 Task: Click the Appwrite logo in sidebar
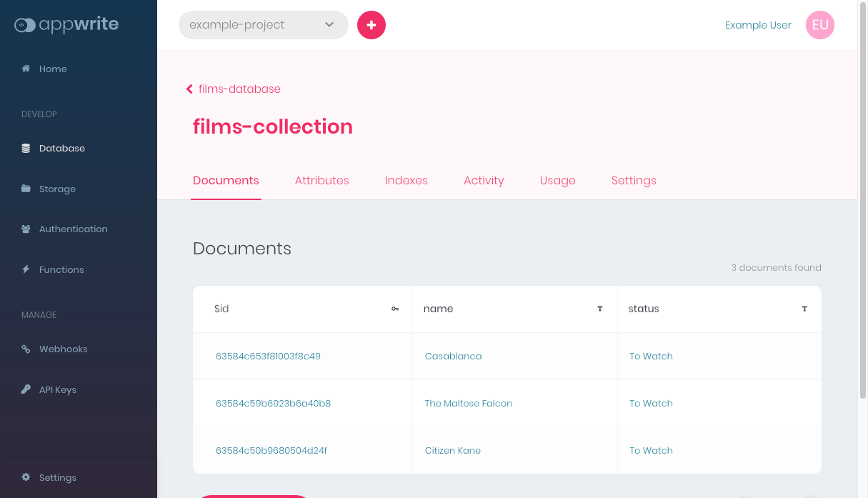[x=66, y=25]
